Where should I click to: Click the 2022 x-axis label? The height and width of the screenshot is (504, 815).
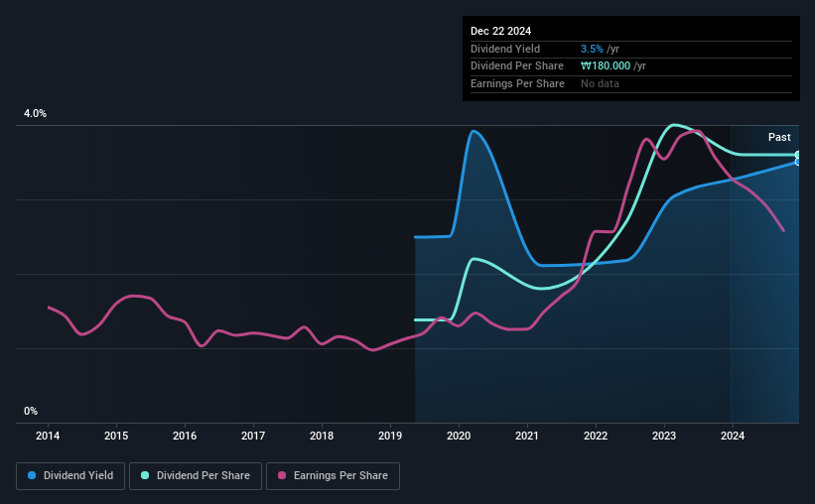(x=596, y=436)
